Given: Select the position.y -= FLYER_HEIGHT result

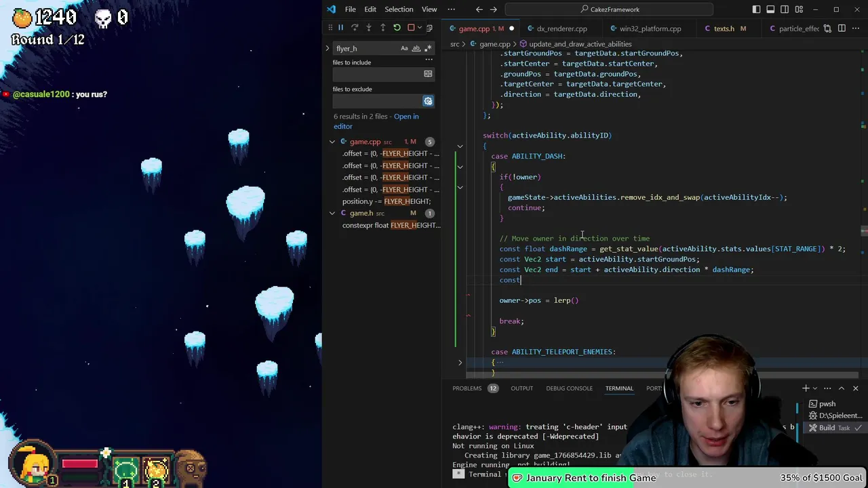Looking at the screenshot, I should click(x=387, y=201).
